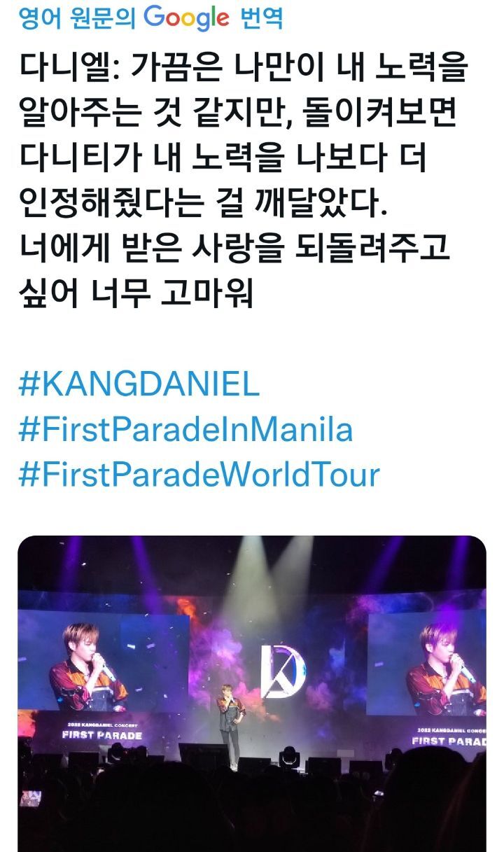Open the #KANGDANIEL hashtag
This screenshot has height=852, width=504.
[139, 385]
